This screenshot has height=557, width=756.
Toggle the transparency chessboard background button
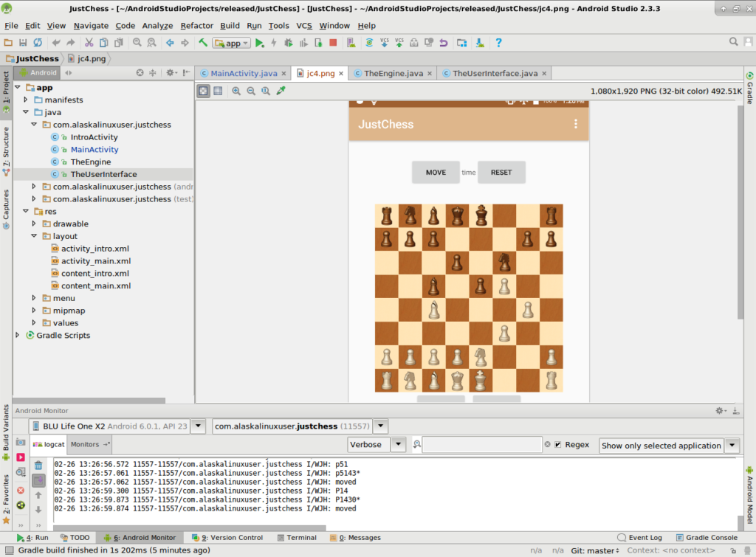pyautogui.click(x=203, y=91)
